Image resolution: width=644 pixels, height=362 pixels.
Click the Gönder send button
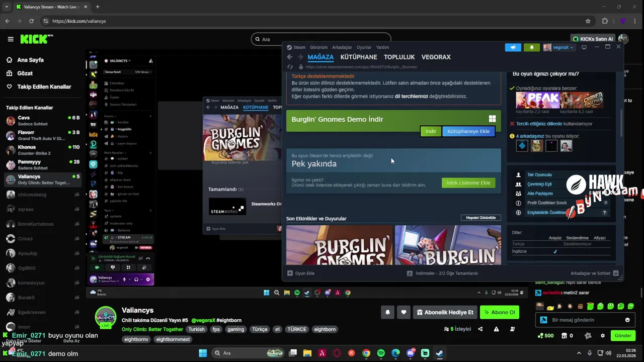point(622,335)
